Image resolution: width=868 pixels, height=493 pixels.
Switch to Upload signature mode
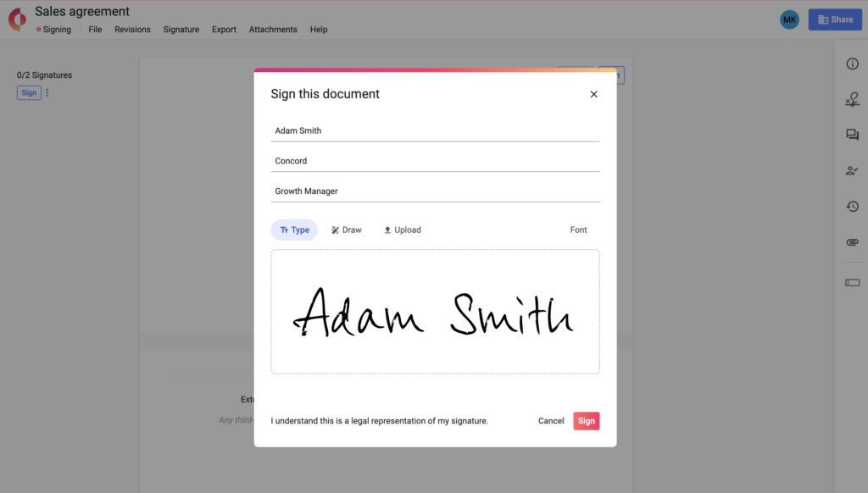coord(402,230)
